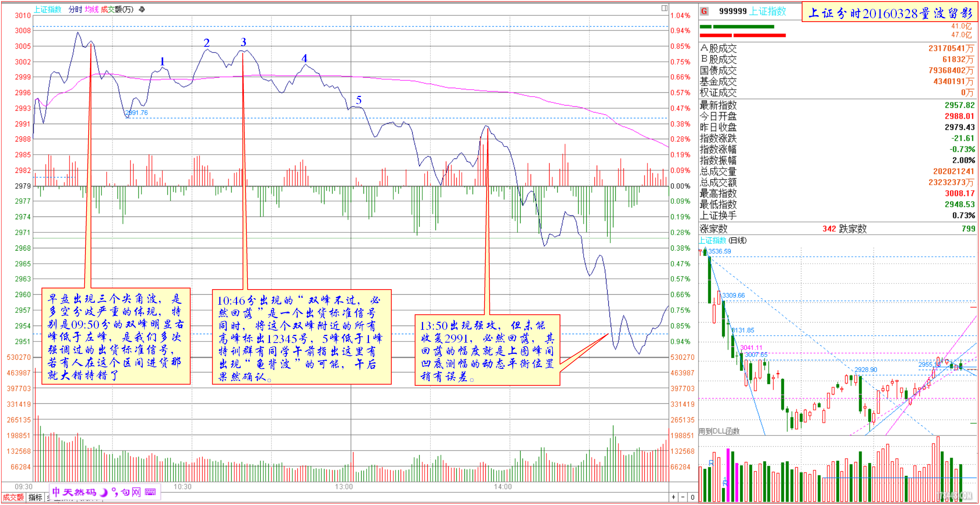The image size is (980, 505).
Task: Click the 最新指数 value 2957.82
Action: pos(960,105)
